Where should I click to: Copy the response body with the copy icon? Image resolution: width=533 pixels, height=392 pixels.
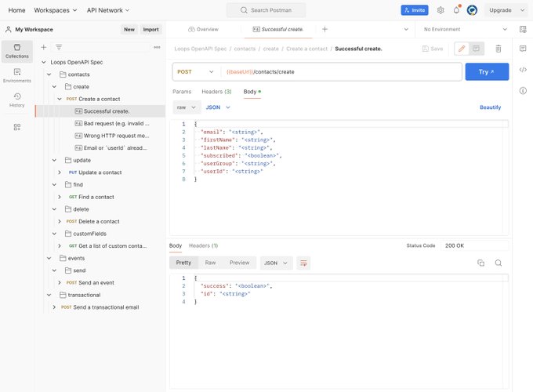coord(480,263)
